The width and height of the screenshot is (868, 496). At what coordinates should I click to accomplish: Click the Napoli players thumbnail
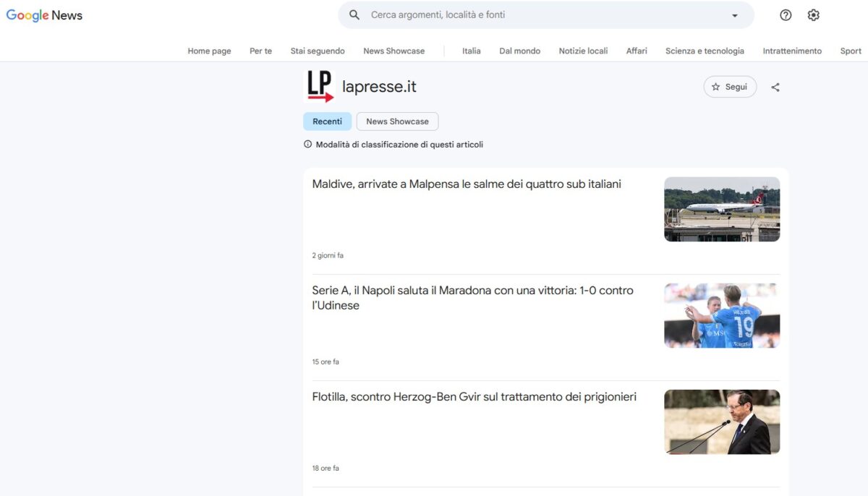[722, 315]
